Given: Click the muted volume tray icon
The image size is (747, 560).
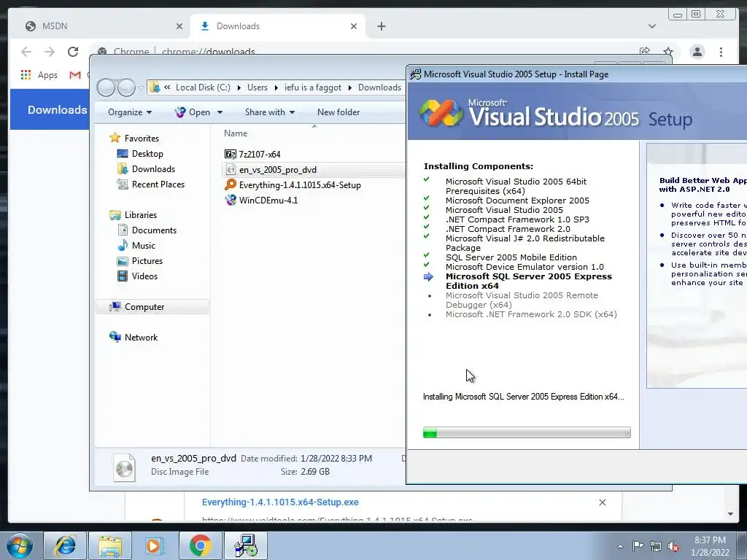Looking at the screenshot, I should [673, 547].
